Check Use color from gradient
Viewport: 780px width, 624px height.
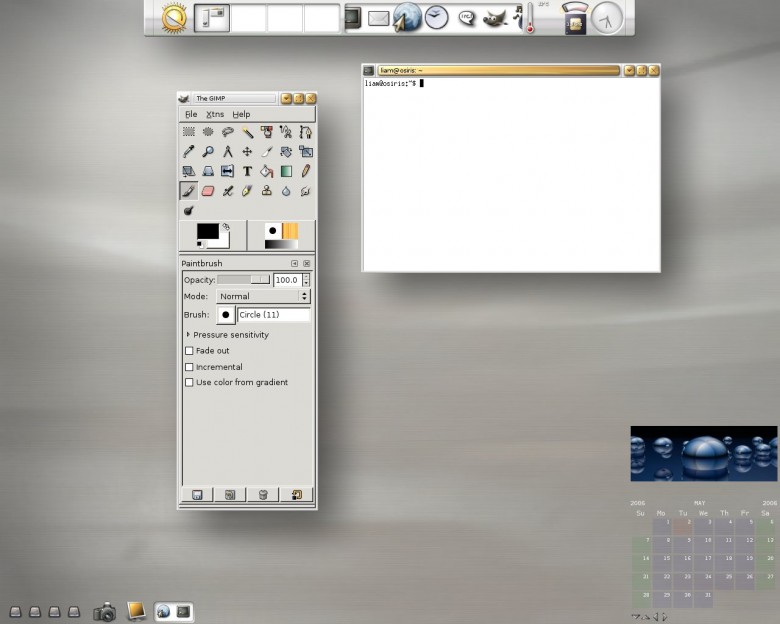tap(189, 382)
